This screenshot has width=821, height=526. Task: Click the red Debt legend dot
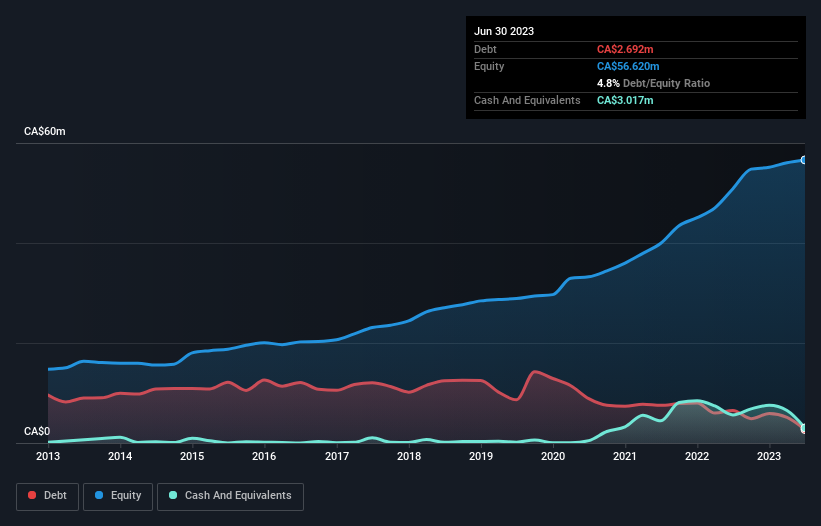tap(32, 495)
